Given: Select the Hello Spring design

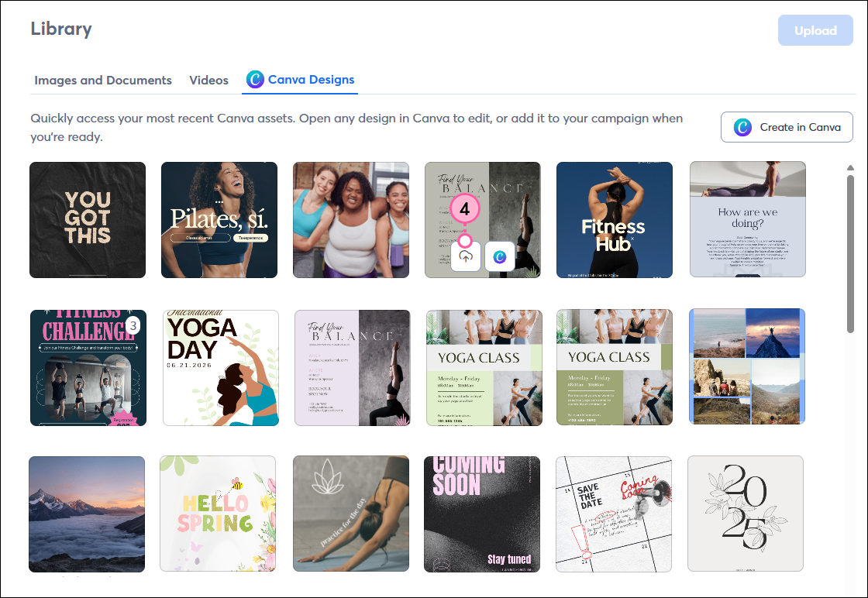Looking at the screenshot, I should tap(218, 514).
